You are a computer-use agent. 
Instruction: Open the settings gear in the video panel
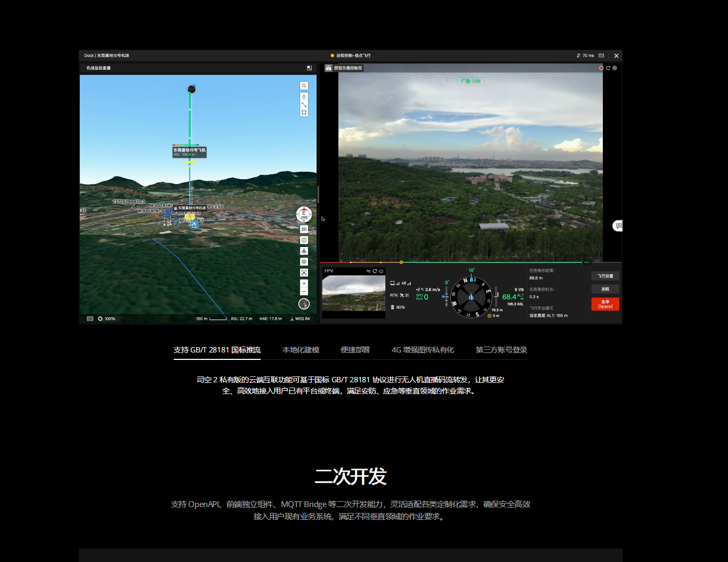click(614, 68)
